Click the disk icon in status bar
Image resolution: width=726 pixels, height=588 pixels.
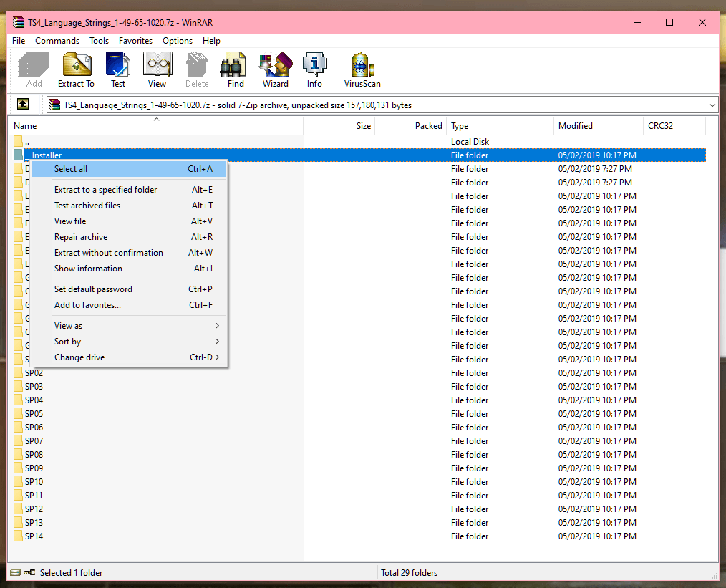[x=15, y=572]
